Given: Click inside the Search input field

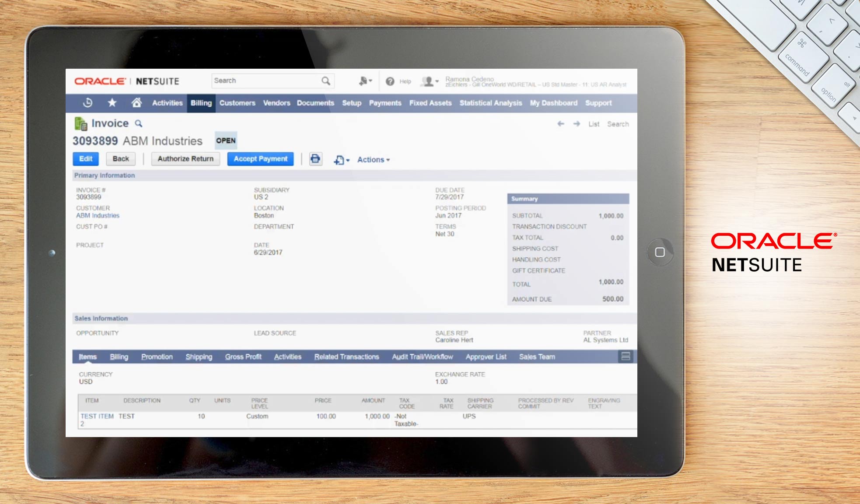Looking at the screenshot, I should pyautogui.click(x=262, y=80).
